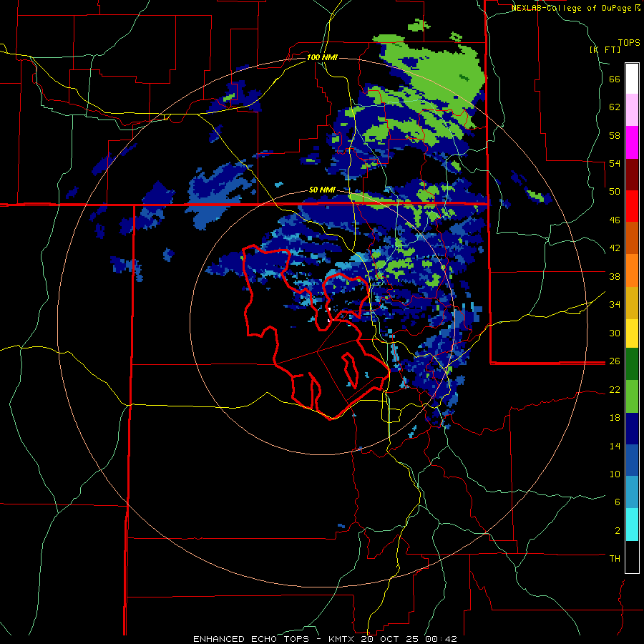This screenshot has height=644, width=644.
Task: Click the "[K FT]" units label
Action: 605,49
